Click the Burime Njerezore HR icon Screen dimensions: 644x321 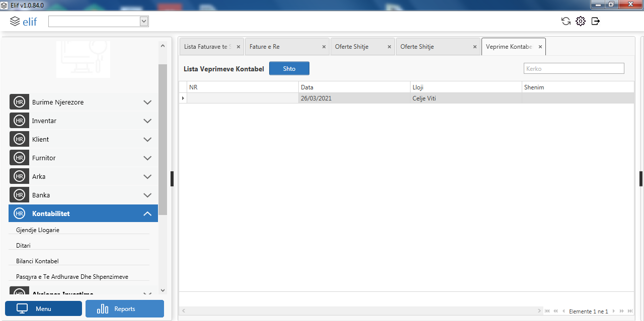pyautogui.click(x=19, y=102)
